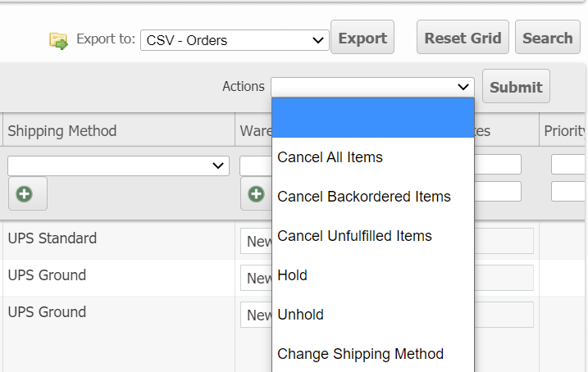Choose Cancel Unfulfilled Items action
Screen dimensions: 588x372
[x=354, y=236]
